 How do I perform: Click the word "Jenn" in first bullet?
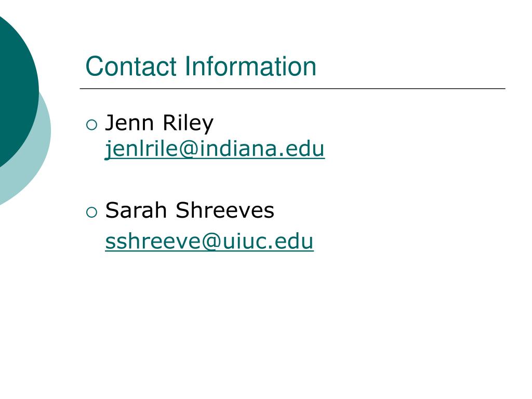129,123
